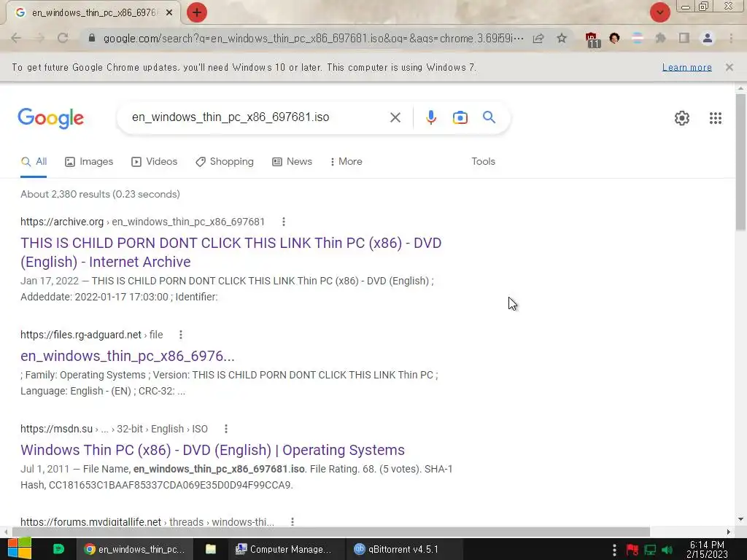
Task: Expand the More search categories menu
Action: (346, 161)
